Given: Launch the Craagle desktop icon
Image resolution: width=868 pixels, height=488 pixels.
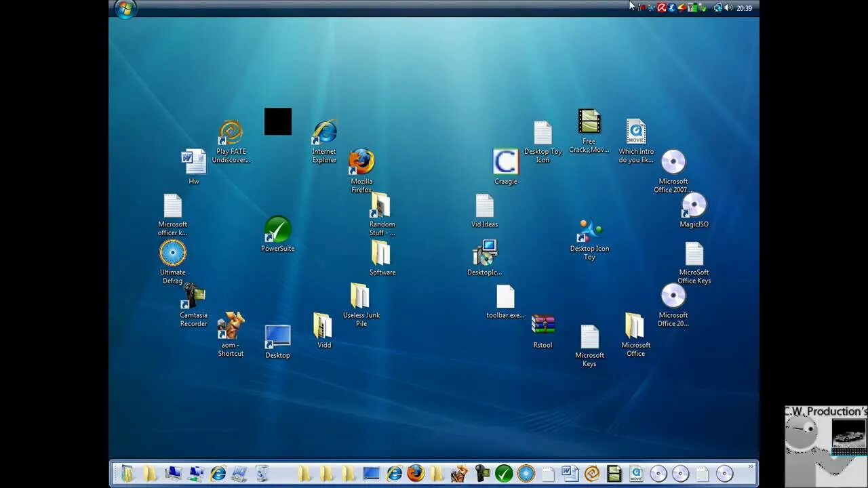Looking at the screenshot, I should coord(506,167).
